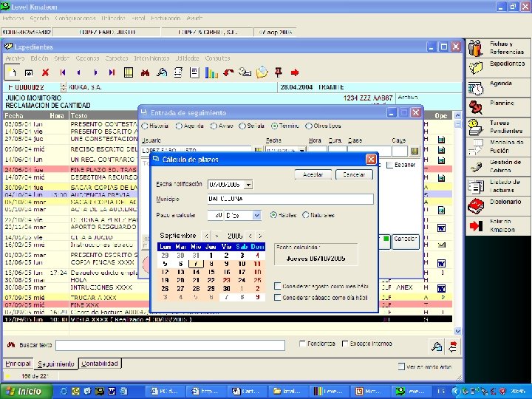The image size is (532, 399).
Task: Click Aceptar in Cálculo de plazos
Action: 313,174
